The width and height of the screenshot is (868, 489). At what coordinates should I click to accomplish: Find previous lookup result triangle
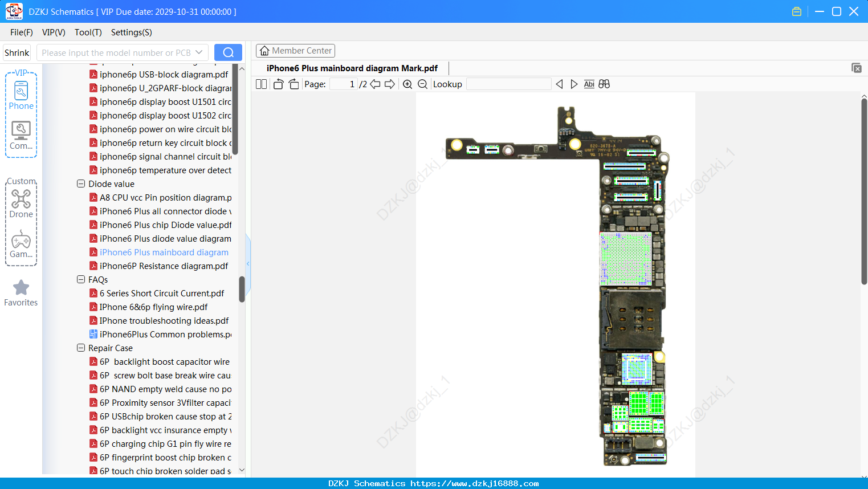[x=559, y=84]
